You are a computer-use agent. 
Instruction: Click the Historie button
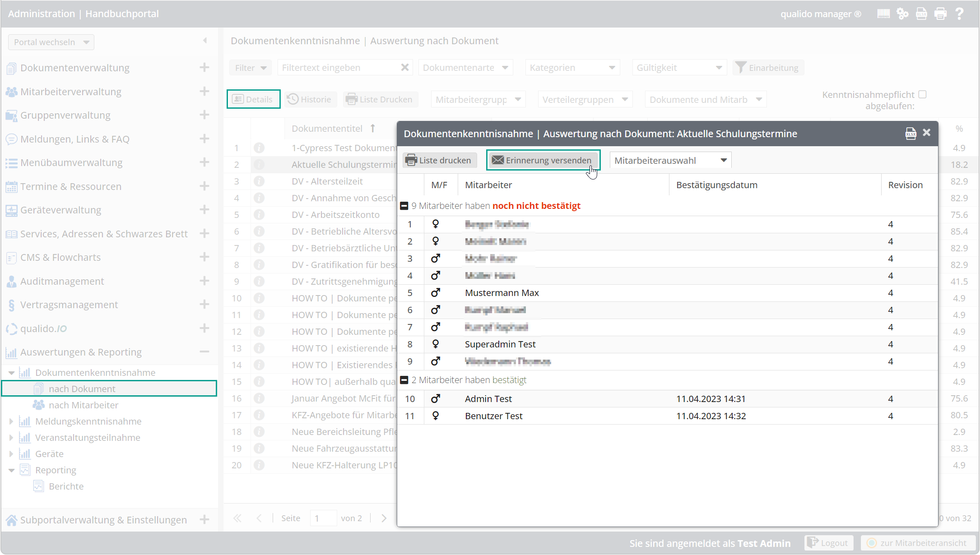tap(310, 99)
